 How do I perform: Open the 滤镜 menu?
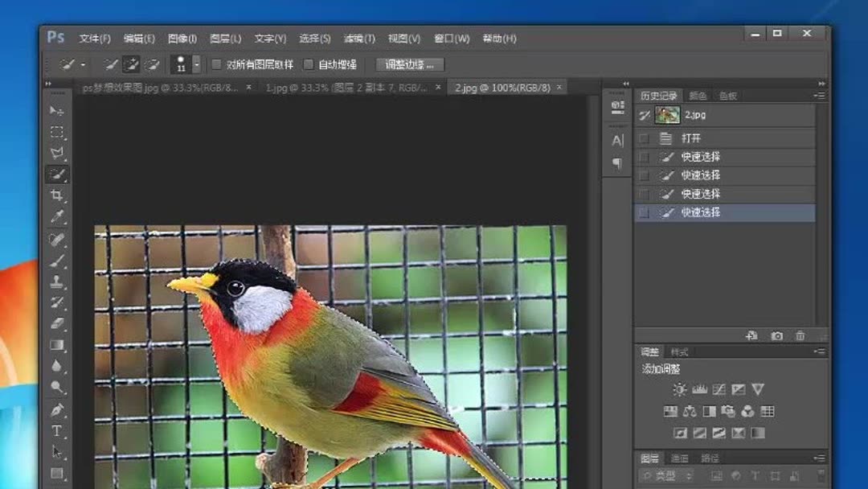click(x=361, y=37)
